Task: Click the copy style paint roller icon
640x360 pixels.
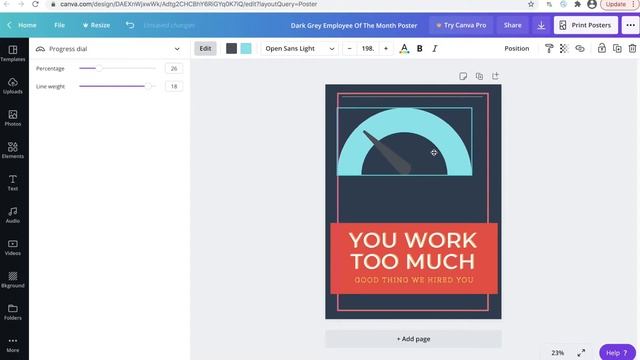Action: [549, 49]
